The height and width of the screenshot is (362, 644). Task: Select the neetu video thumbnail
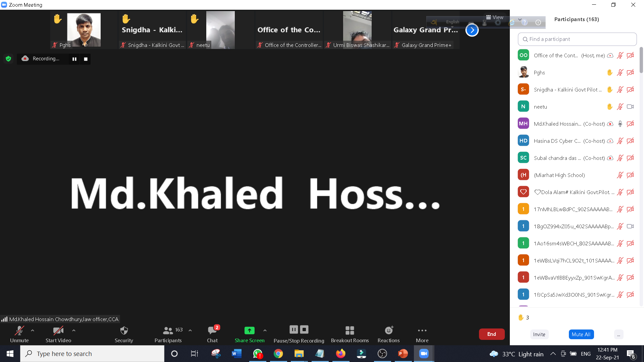click(220, 30)
